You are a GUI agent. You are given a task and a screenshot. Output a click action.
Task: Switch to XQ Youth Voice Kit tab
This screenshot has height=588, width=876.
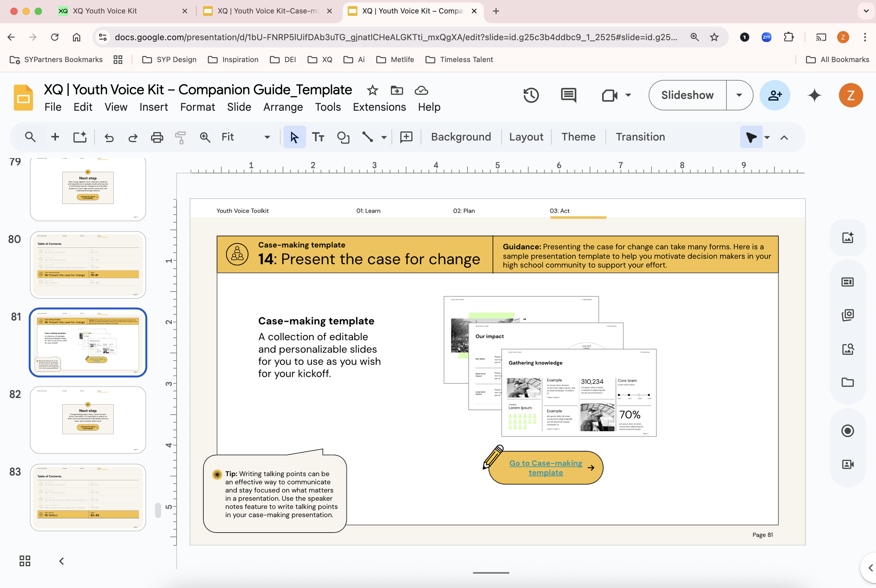click(x=105, y=11)
